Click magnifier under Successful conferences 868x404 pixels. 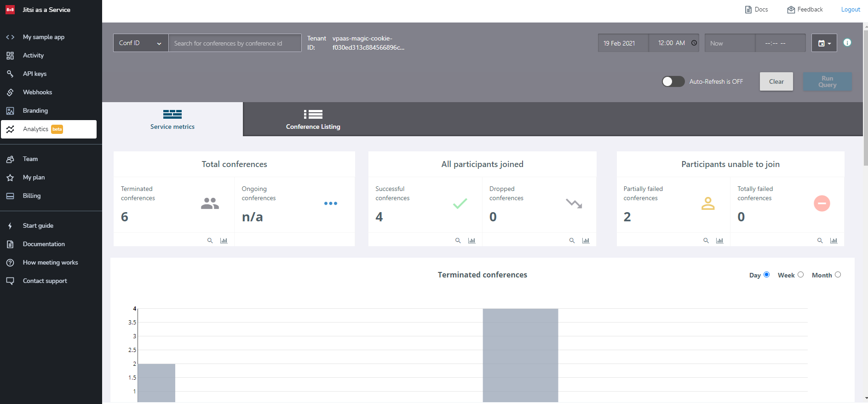tap(458, 240)
